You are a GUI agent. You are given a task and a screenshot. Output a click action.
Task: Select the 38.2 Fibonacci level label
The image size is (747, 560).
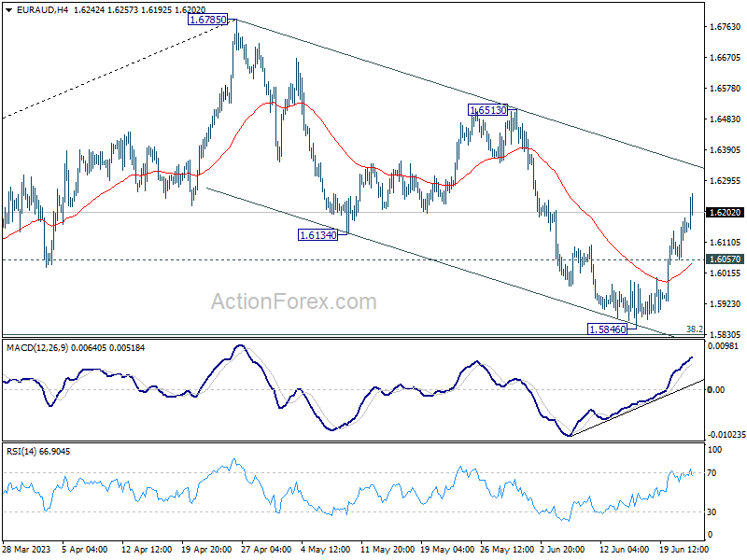[695, 329]
